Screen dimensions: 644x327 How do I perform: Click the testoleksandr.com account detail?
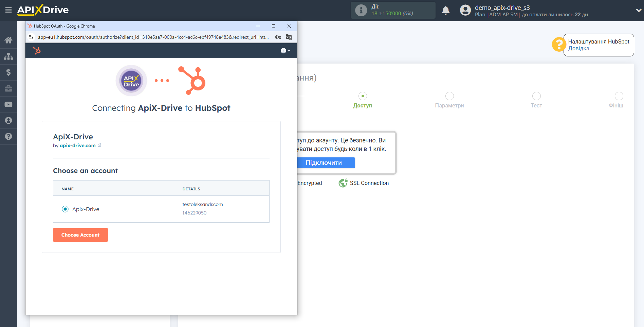[203, 204]
